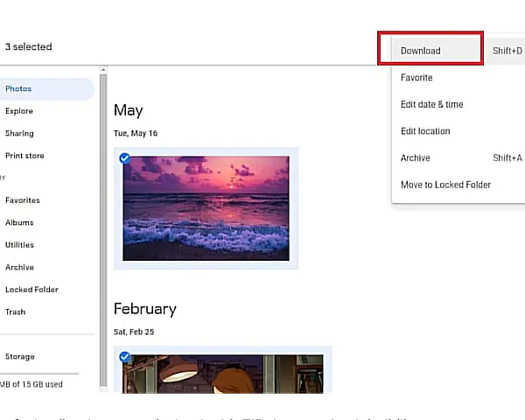Show Favorites in the library list
Image resolution: width=525 pixels, height=420 pixels.
pos(23,200)
